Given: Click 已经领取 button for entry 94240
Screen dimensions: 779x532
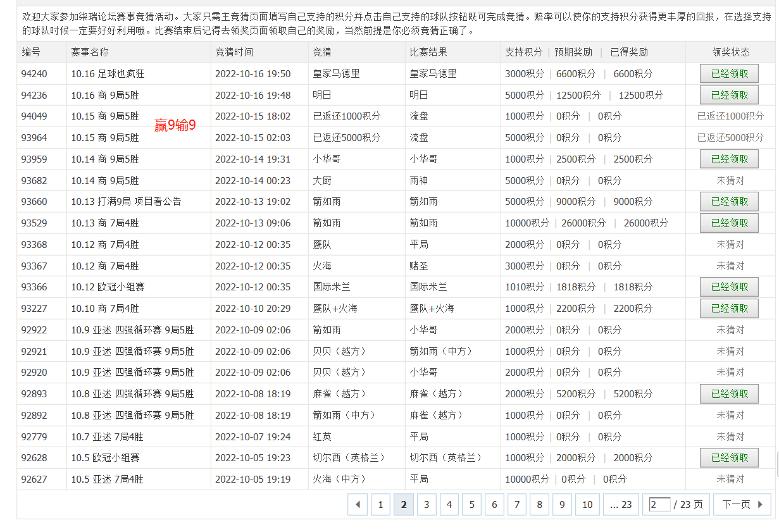Looking at the screenshot, I should 729,74.
